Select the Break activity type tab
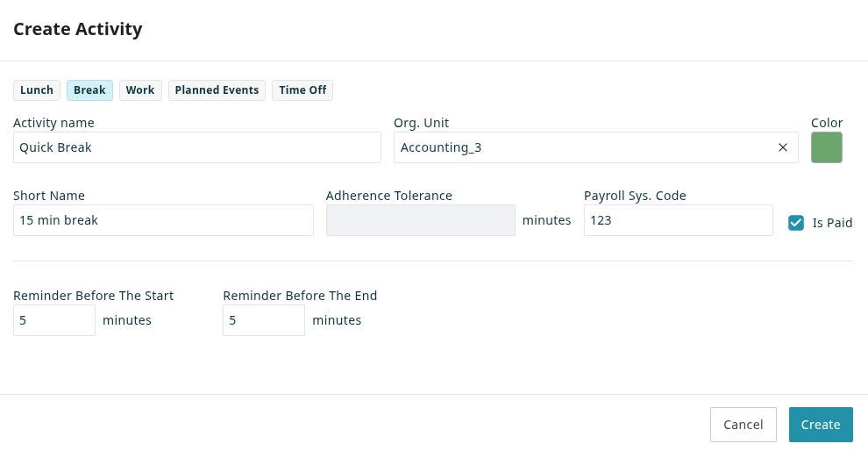Image resolution: width=868 pixels, height=451 pixels. (89, 90)
